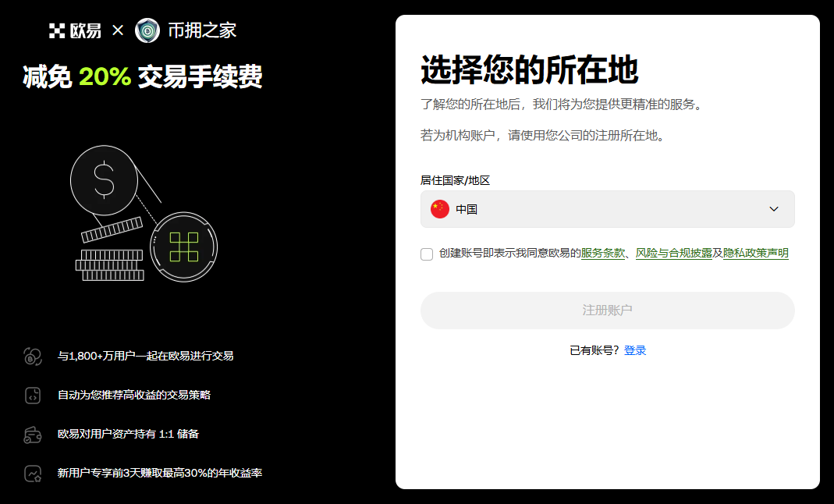
Task: Click the green grid coin illustration
Action: pyautogui.click(x=183, y=247)
